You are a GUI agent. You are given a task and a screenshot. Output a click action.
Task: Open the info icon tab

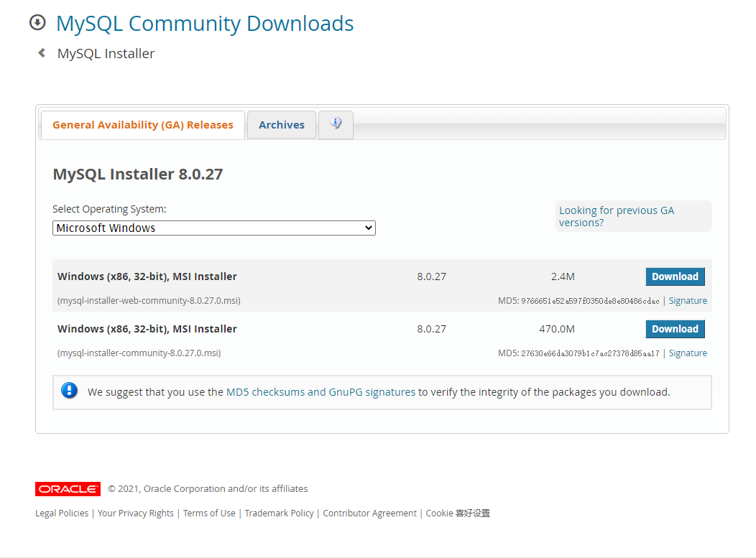click(336, 124)
